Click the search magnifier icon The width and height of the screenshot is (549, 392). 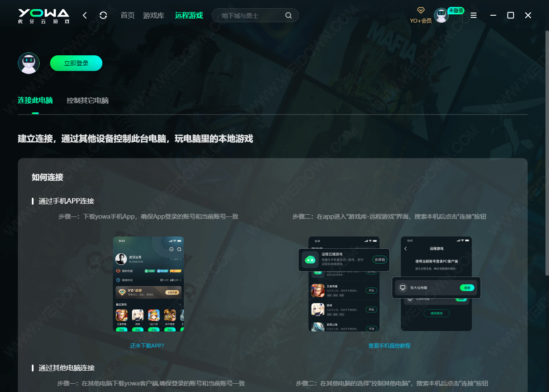[288, 15]
